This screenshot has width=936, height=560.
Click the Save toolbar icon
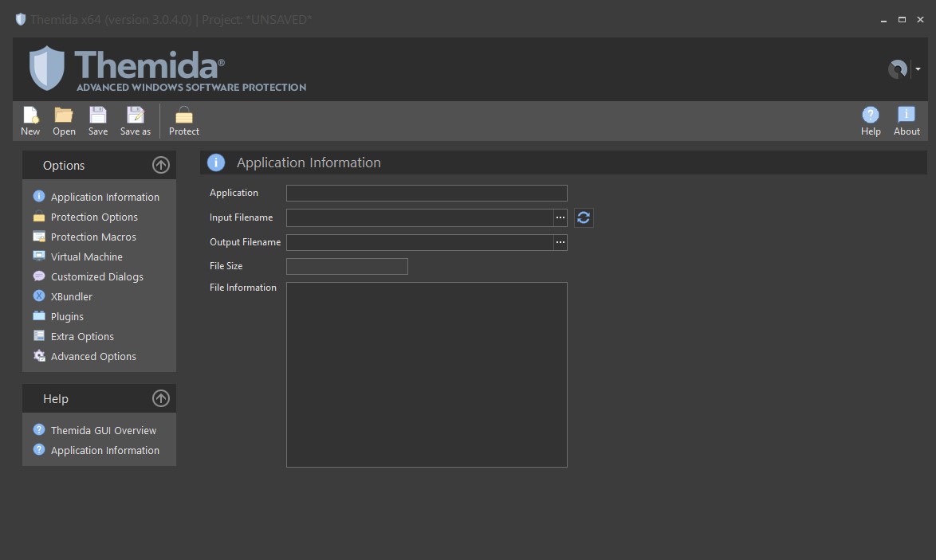[x=98, y=120]
